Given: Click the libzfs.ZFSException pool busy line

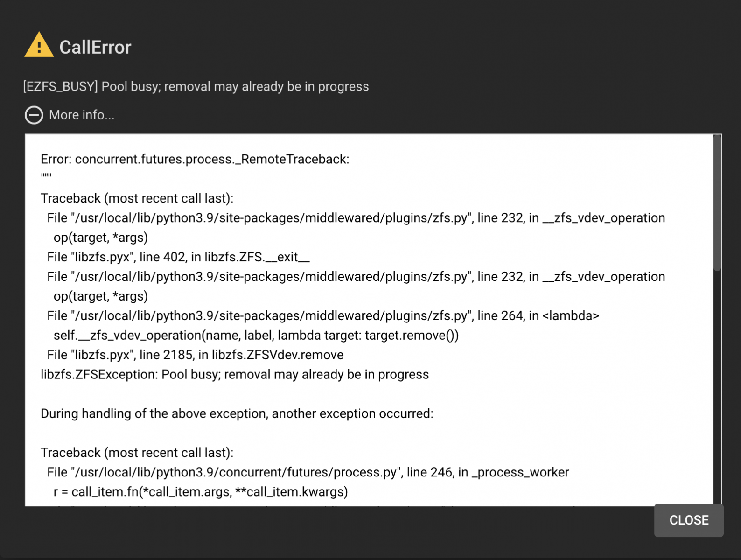Looking at the screenshot, I should (x=235, y=375).
